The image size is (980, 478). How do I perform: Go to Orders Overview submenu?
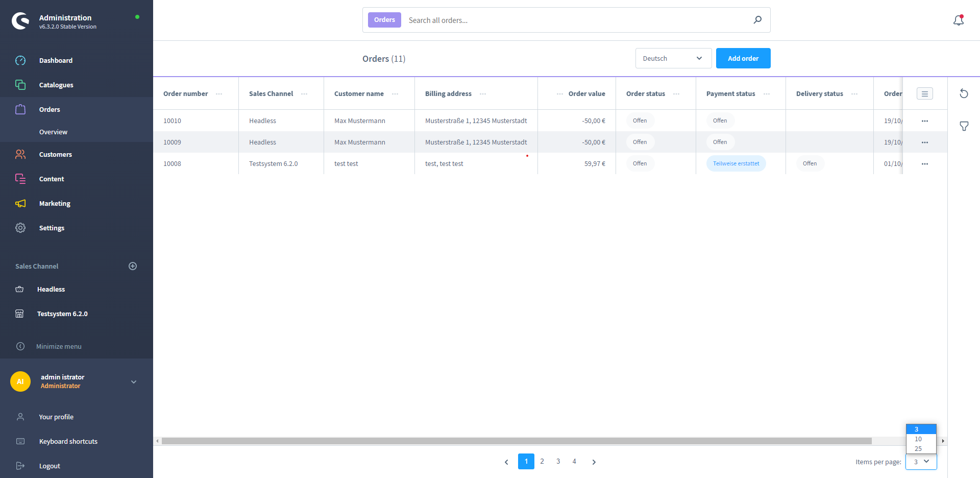[53, 132]
